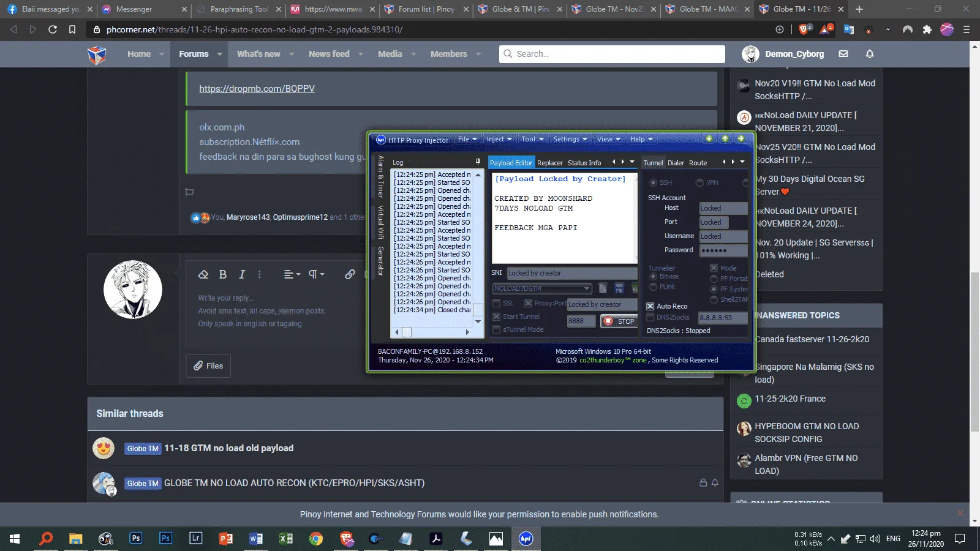Click the save floppy-disk icon in Injector
The height and width of the screenshot is (551, 980).
pyautogui.click(x=619, y=288)
